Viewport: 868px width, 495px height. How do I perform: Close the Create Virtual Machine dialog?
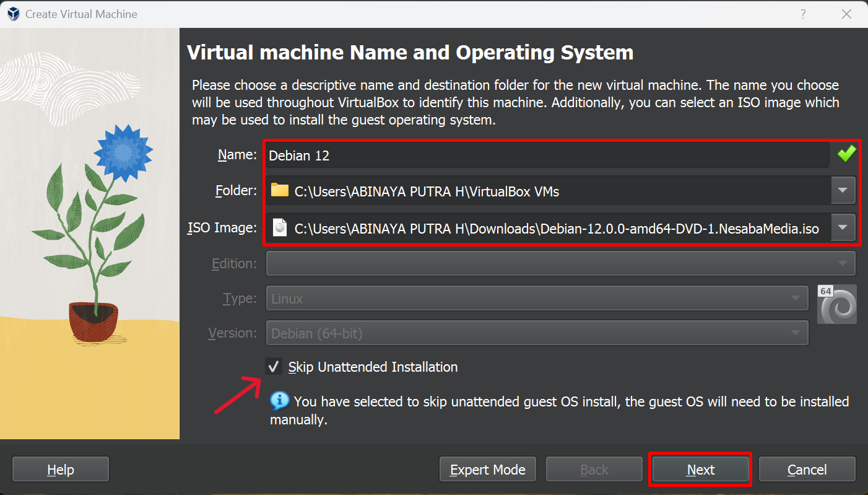[846, 14]
